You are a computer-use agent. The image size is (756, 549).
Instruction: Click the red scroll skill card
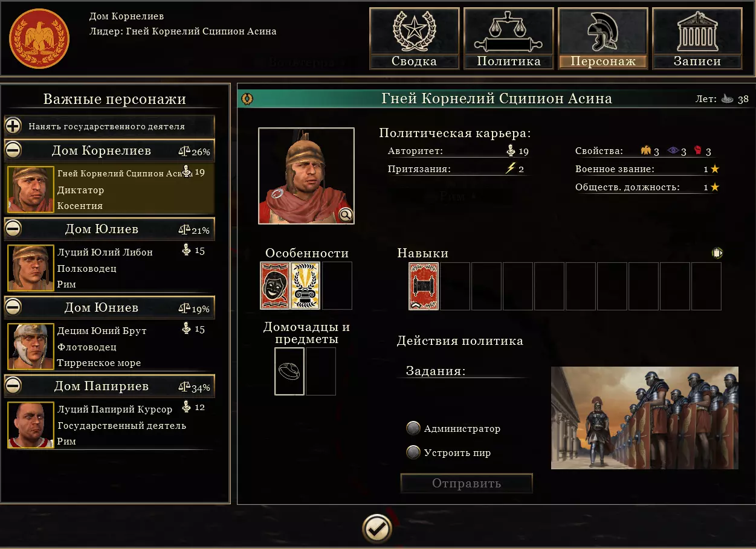(424, 286)
